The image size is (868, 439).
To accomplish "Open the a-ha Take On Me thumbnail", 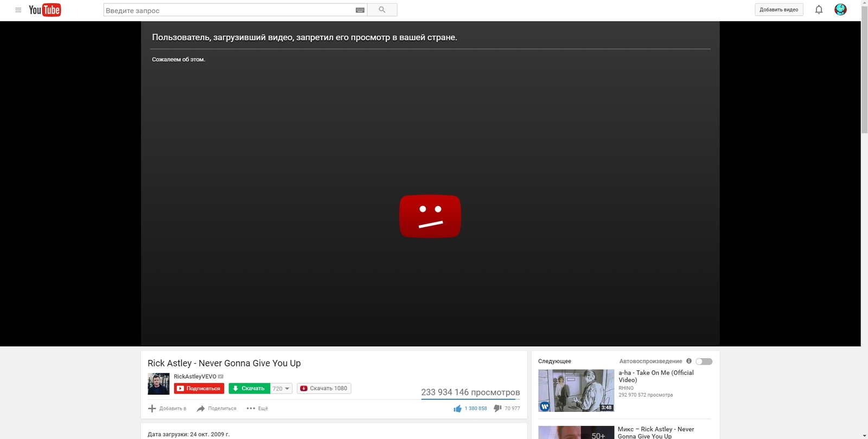I will coord(576,391).
